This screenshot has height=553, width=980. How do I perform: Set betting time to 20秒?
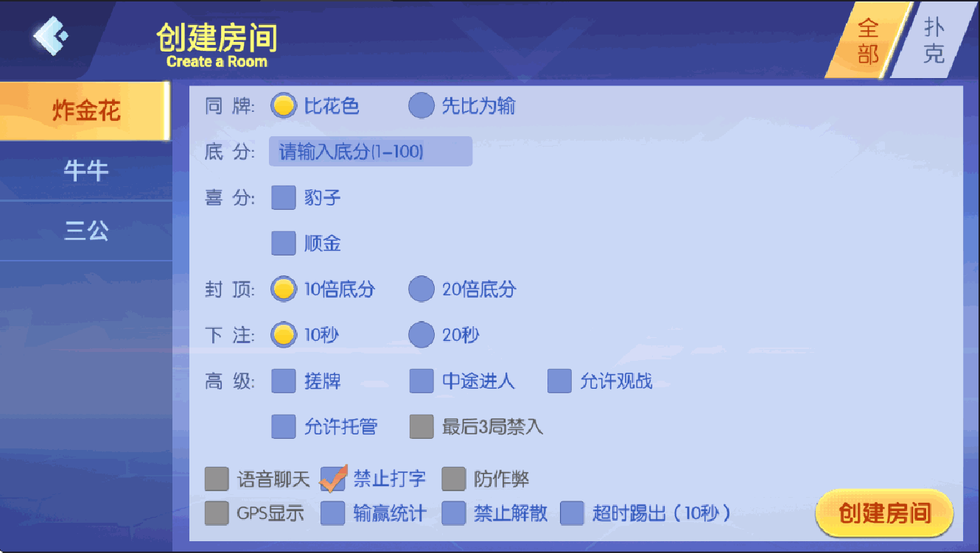[x=421, y=335]
